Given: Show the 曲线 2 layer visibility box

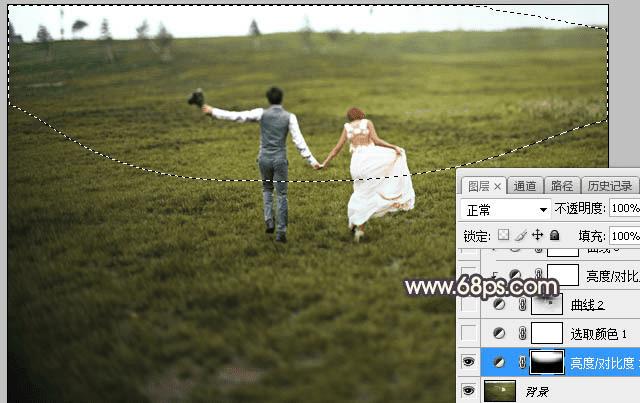Looking at the screenshot, I should point(469,305).
